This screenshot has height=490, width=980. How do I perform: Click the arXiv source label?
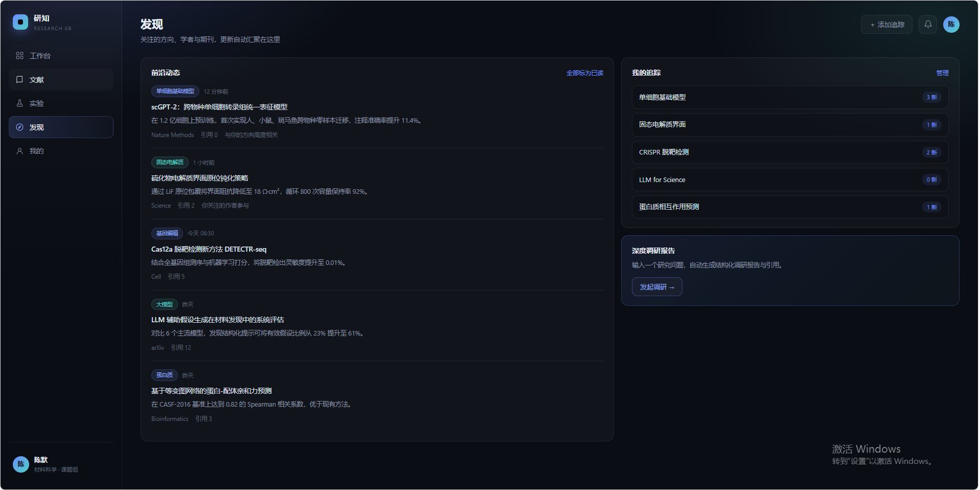point(157,348)
